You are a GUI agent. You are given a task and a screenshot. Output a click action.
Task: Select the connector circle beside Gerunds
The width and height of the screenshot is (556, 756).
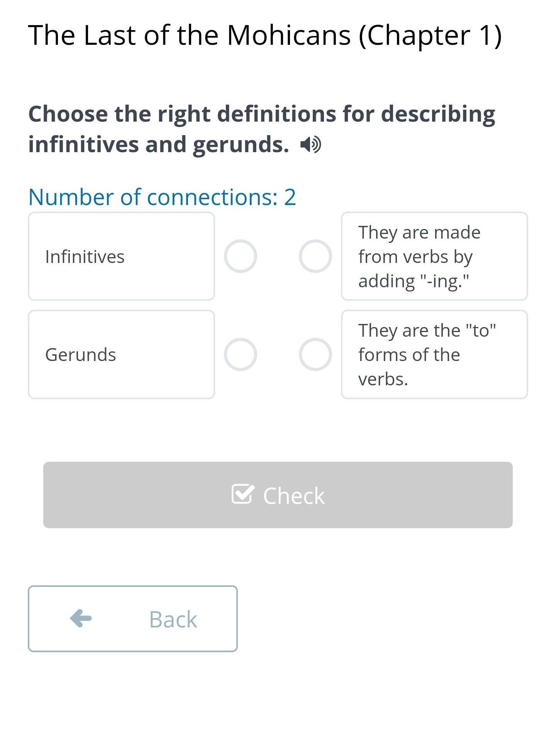click(241, 354)
